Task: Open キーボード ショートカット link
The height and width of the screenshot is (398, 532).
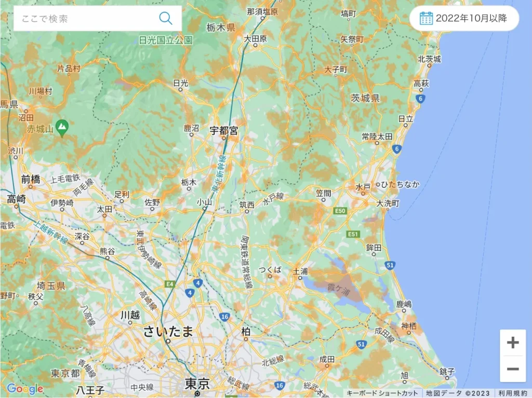Action: coord(382,393)
